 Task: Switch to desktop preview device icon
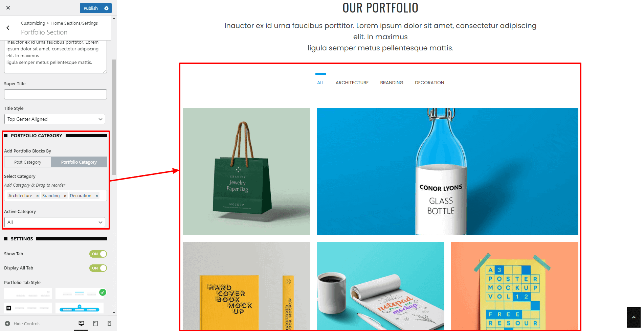[81, 324]
